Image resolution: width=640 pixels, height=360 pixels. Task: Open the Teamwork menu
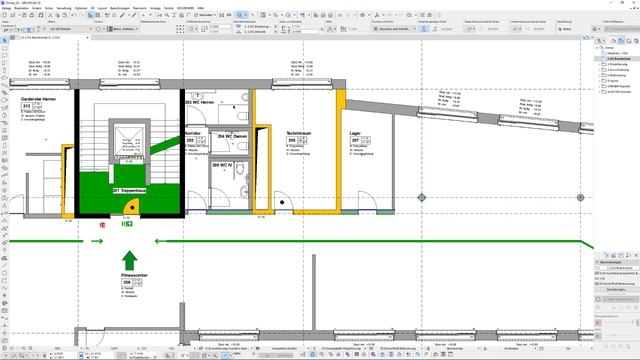click(x=140, y=8)
